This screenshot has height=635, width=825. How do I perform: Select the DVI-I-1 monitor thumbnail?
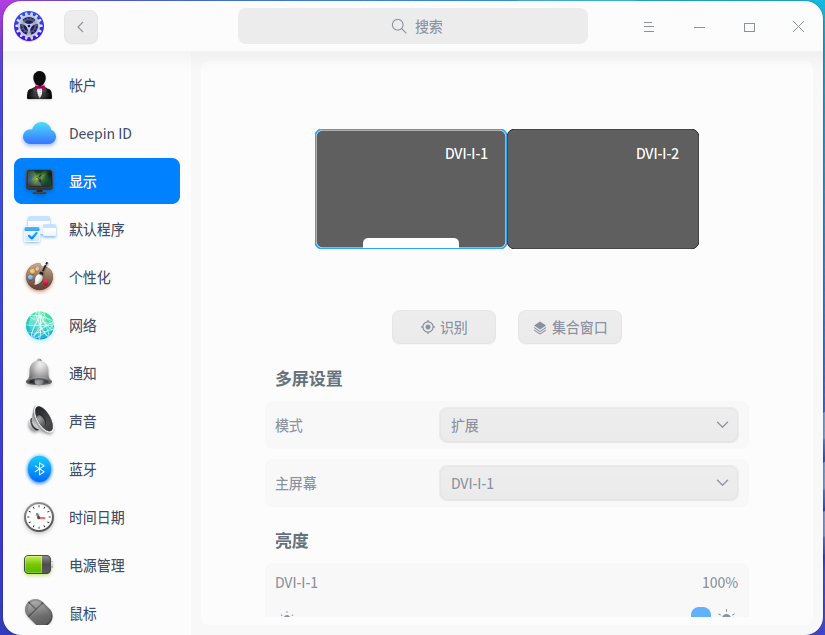tap(411, 189)
